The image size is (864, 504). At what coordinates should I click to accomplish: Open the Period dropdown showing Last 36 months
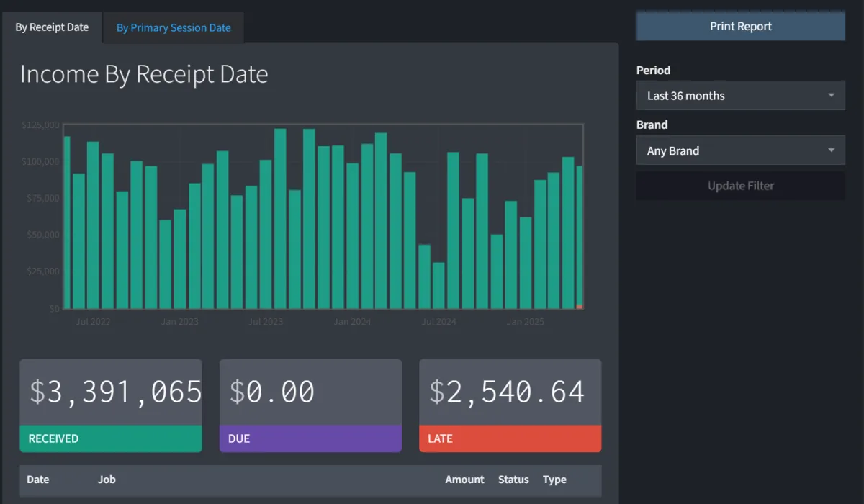tap(740, 96)
